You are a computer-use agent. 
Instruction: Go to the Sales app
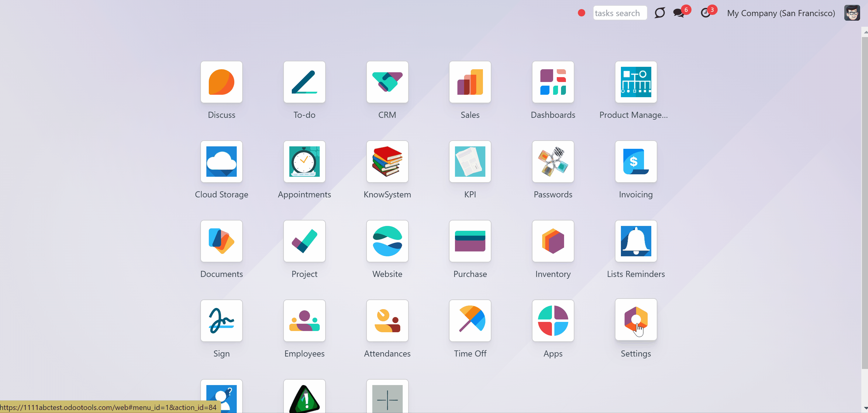470,82
